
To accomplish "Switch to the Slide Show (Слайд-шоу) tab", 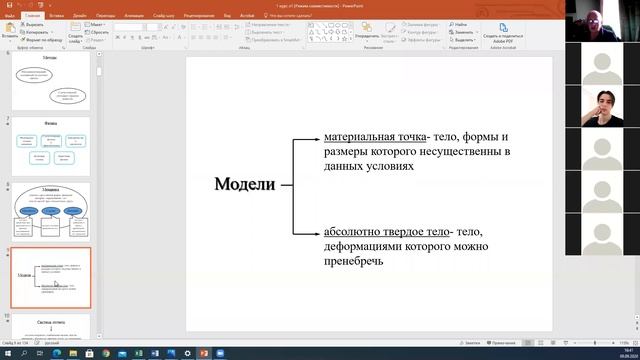I will tap(163, 16).
